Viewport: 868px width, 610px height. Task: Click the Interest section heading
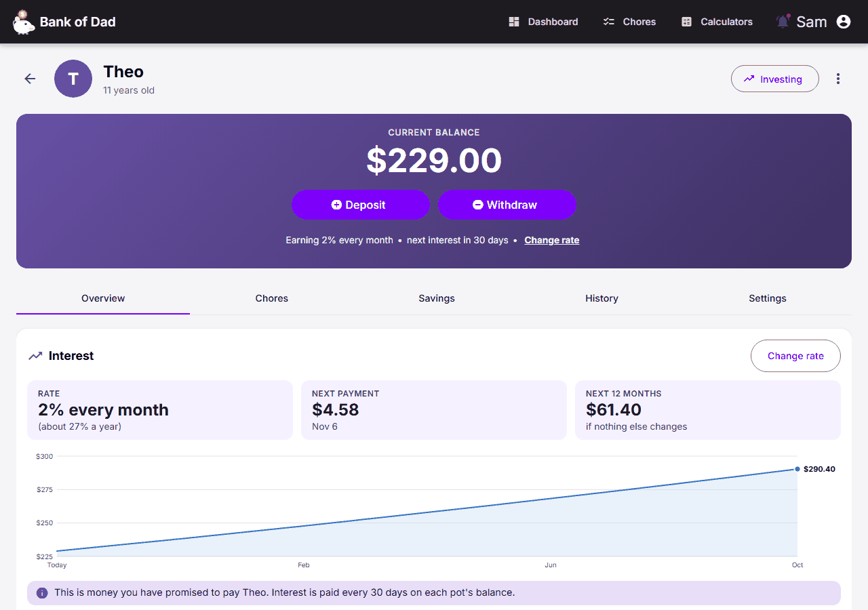71,356
